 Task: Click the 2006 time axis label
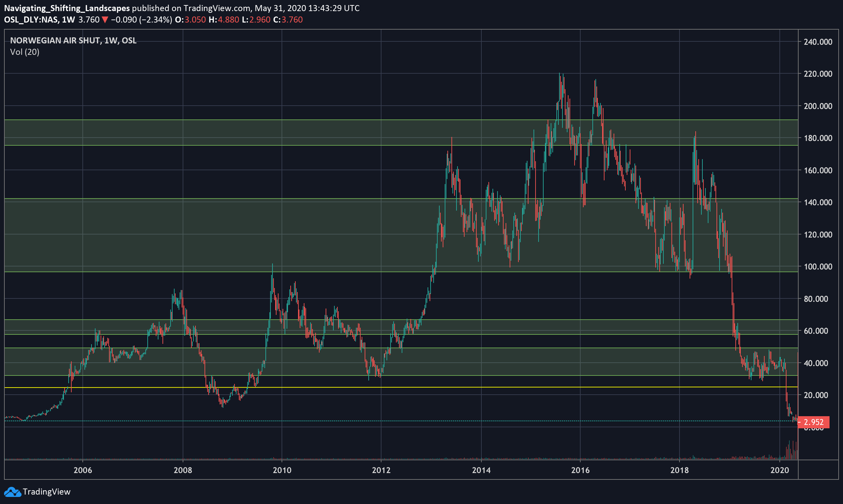pyautogui.click(x=83, y=470)
